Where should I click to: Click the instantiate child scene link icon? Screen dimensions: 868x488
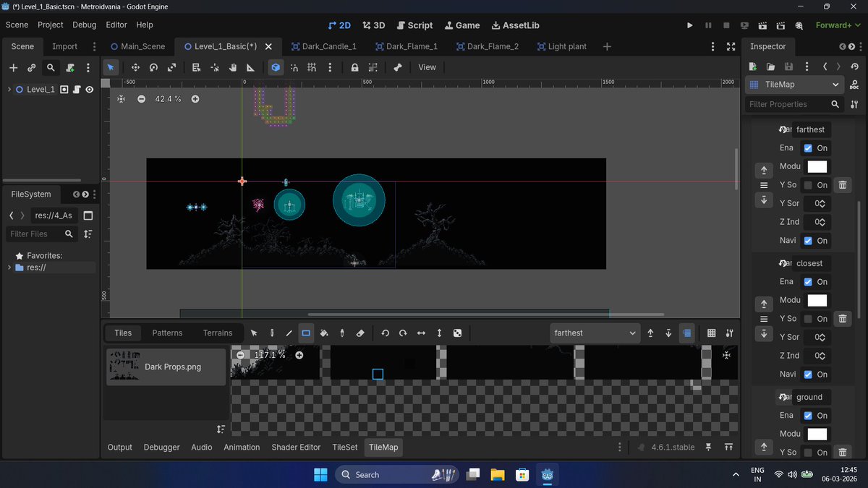[x=32, y=68]
